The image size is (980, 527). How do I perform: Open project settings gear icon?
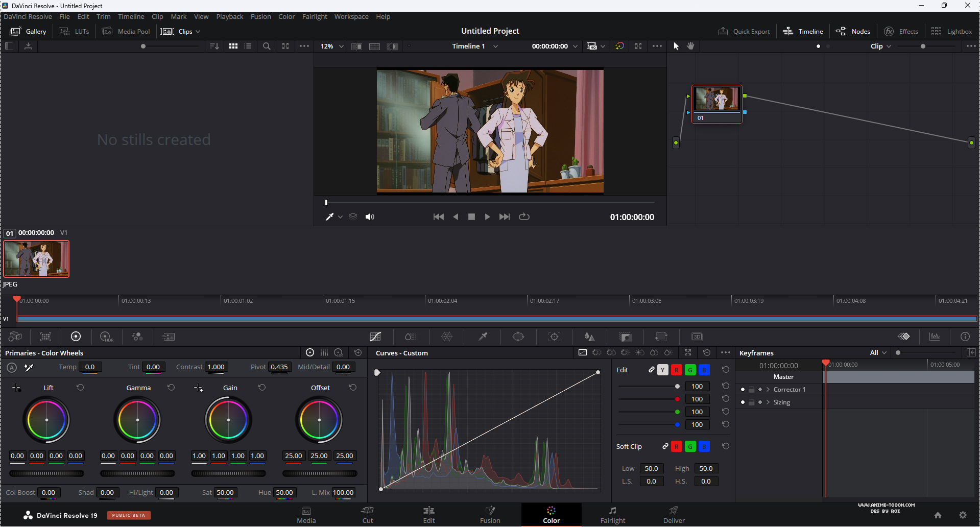pyautogui.click(x=963, y=515)
